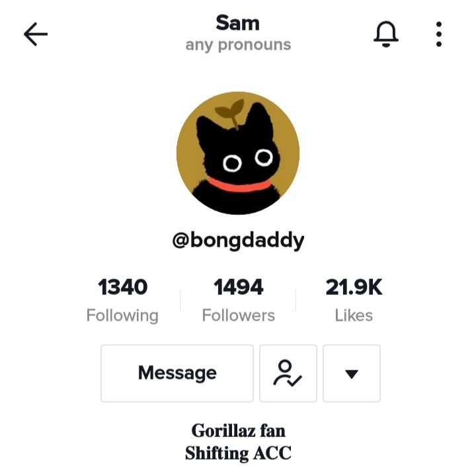Open the three-dot more options menu
476x476 pixels.
click(439, 34)
